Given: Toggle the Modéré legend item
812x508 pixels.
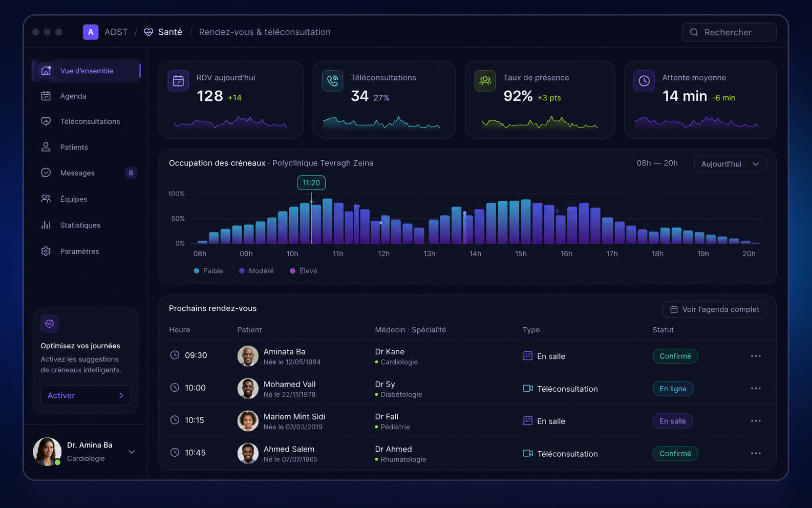Looking at the screenshot, I should point(257,271).
